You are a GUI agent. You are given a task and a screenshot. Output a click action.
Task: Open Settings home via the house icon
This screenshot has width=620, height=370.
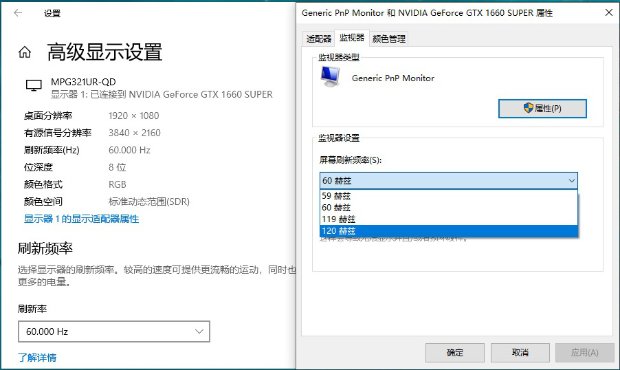point(25,52)
